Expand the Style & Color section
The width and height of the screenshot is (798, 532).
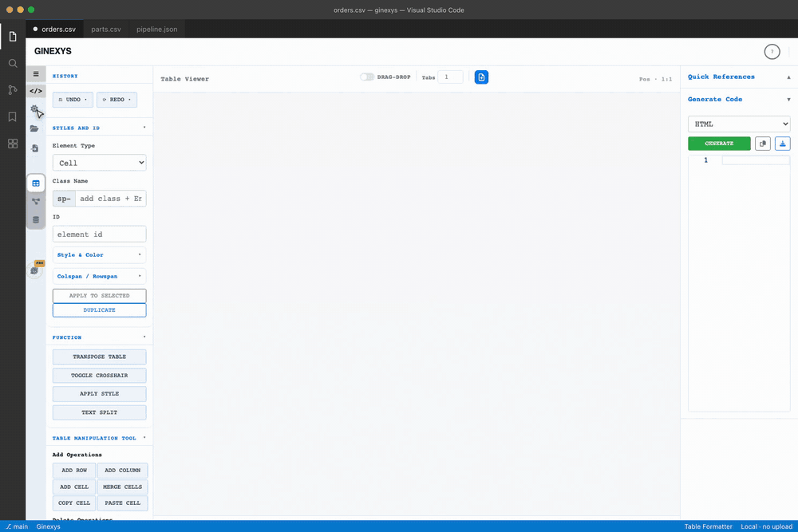[x=99, y=254]
